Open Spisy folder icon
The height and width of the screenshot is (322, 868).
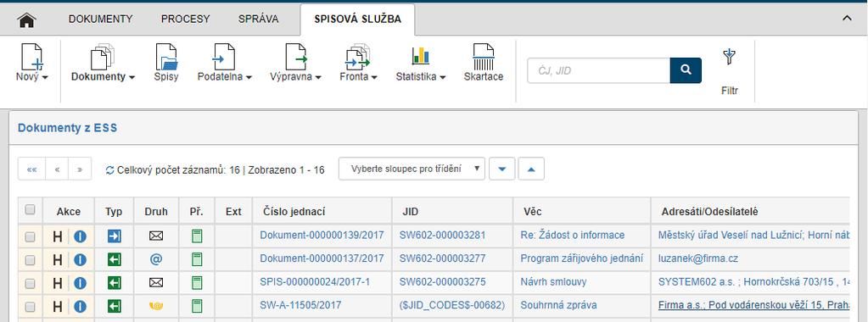click(166, 63)
